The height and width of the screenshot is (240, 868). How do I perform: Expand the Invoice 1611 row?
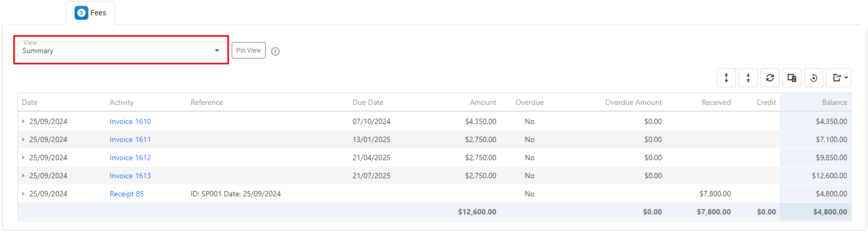[23, 139]
